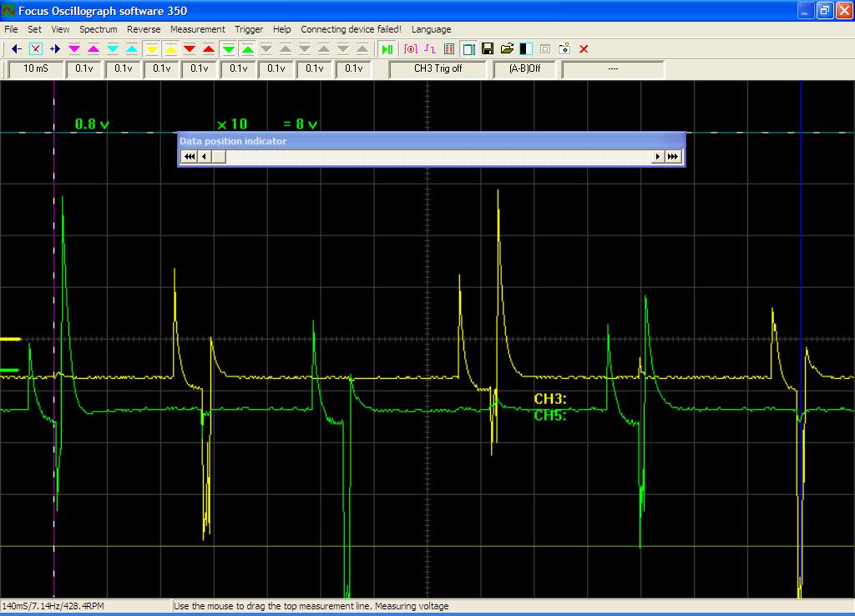Click the red list-table toolbar icon
The width and height of the screenshot is (855, 616).
[x=449, y=49]
